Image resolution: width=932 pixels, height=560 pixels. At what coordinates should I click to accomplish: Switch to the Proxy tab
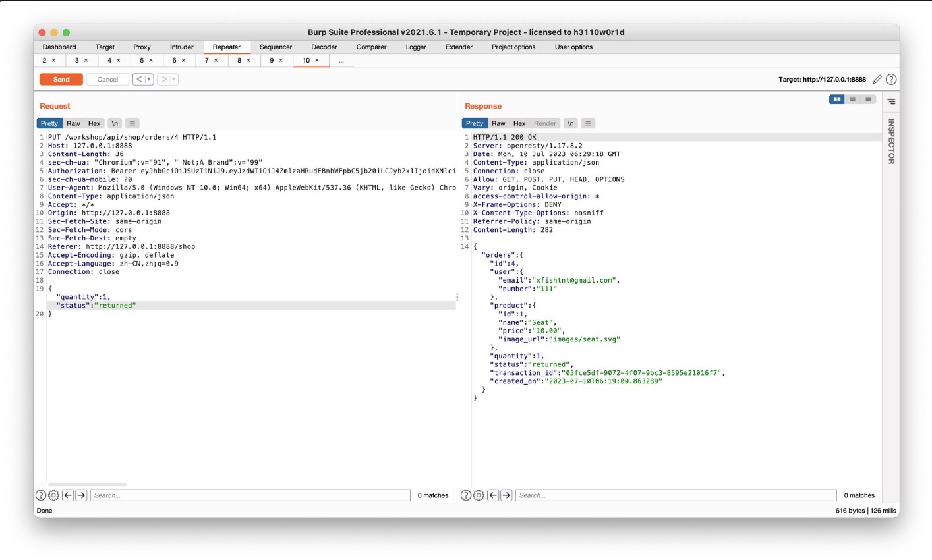[x=142, y=47]
